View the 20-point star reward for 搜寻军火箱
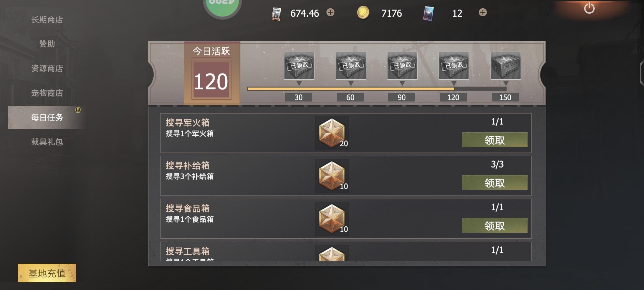644x290 pixels. click(332, 133)
